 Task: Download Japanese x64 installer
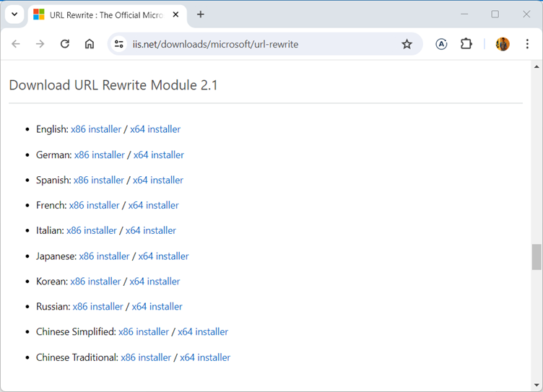[163, 256]
